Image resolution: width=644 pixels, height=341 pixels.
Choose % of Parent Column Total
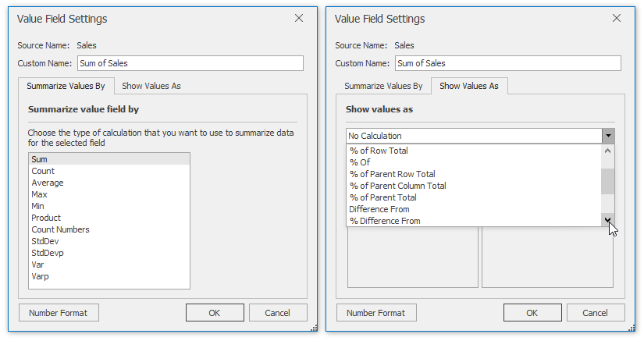pos(397,186)
